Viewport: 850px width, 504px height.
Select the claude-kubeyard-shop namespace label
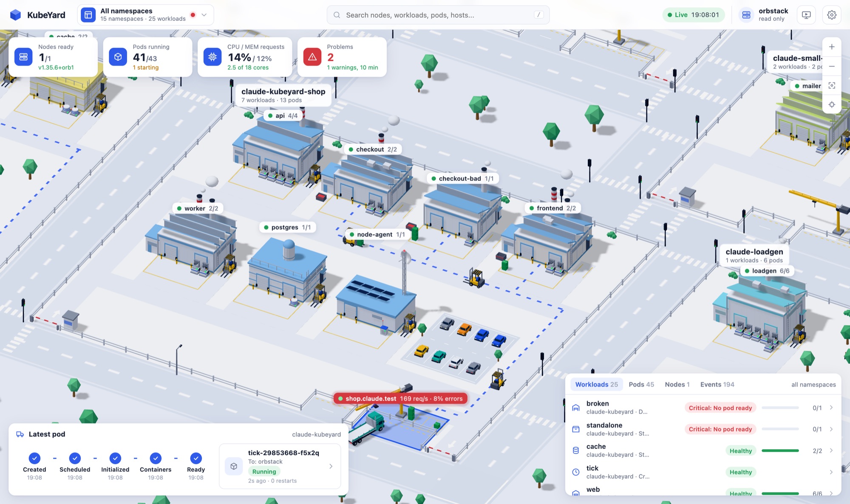[x=283, y=95]
